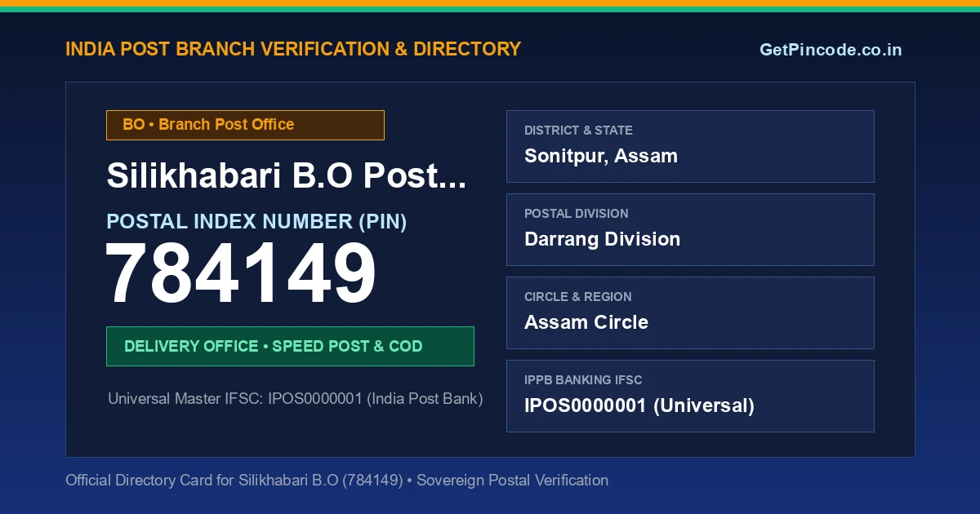Open the Circle & Region card

tap(690, 312)
